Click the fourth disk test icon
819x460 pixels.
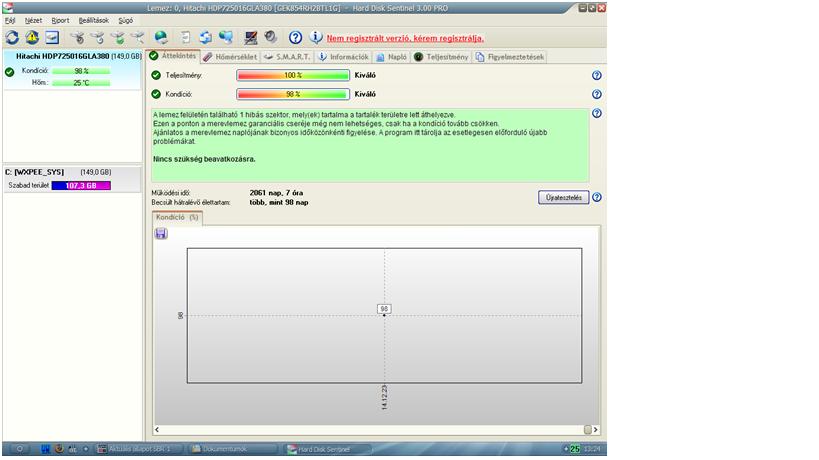137,37
